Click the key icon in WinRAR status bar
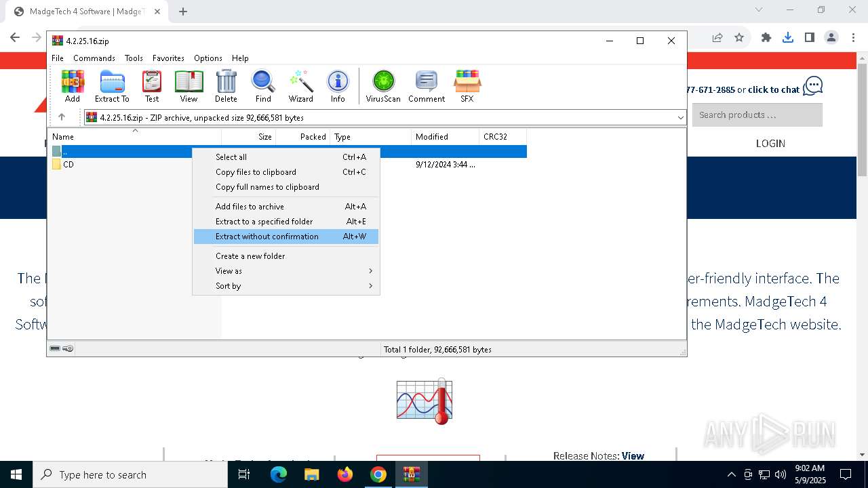The image size is (868, 488). click(x=68, y=349)
